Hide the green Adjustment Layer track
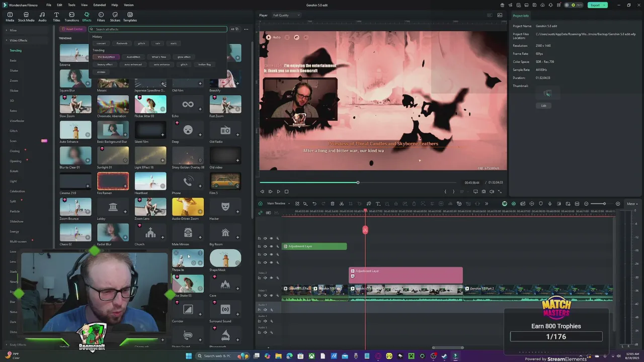The width and height of the screenshot is (644, 362). pos(271,246)
